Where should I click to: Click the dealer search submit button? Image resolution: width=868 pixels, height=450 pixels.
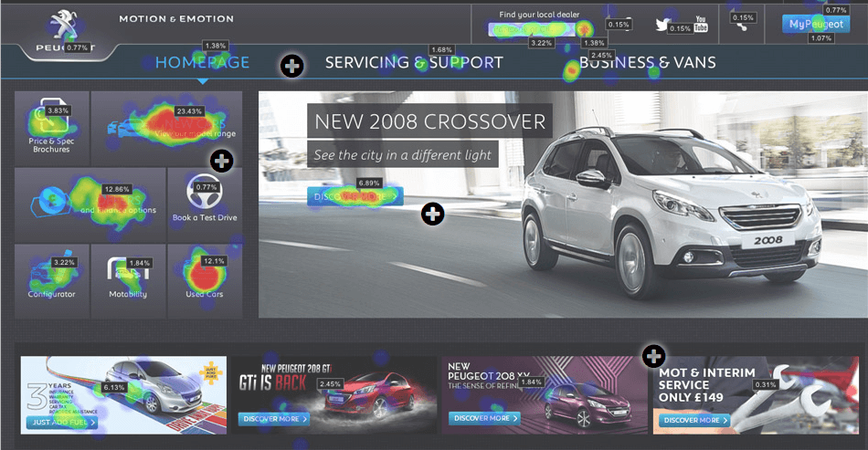[x=584, y=28]
